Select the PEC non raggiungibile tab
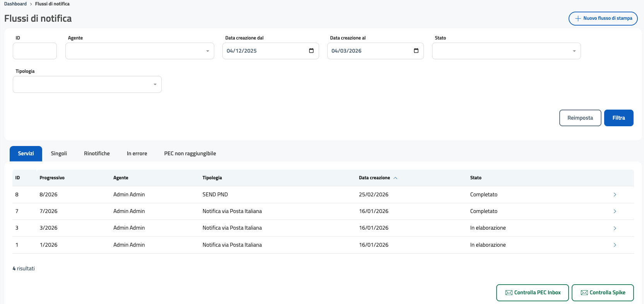This screenshot has width=644, height=304. click(x=190, y=154)
